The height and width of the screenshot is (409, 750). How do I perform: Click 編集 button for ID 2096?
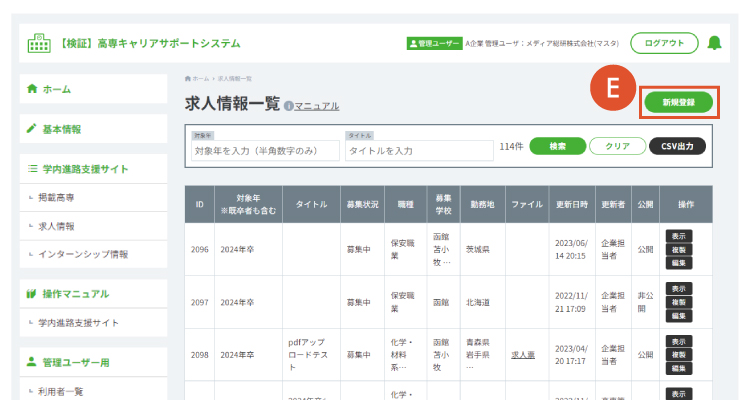pyautogui.click(x=679, y=263)
